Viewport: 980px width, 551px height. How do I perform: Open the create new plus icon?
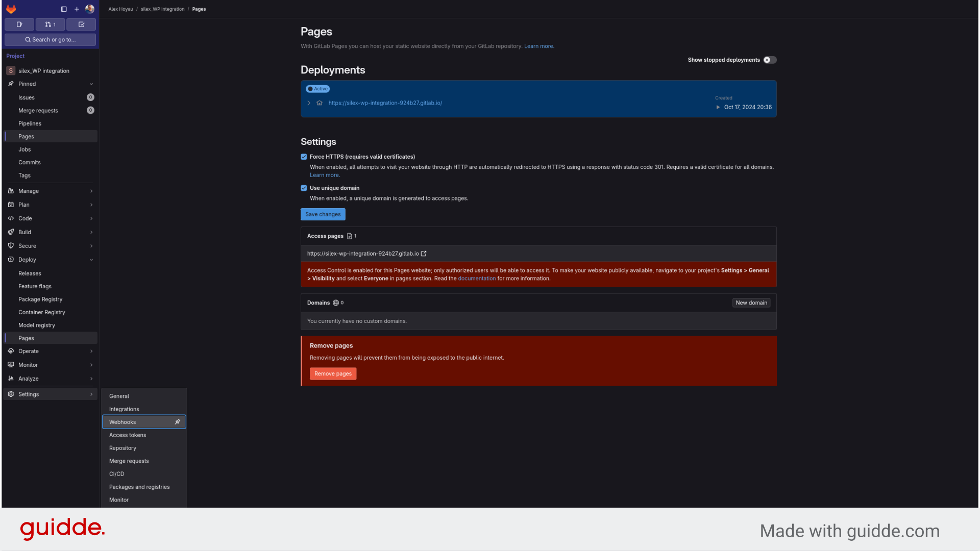coord(77,9)
